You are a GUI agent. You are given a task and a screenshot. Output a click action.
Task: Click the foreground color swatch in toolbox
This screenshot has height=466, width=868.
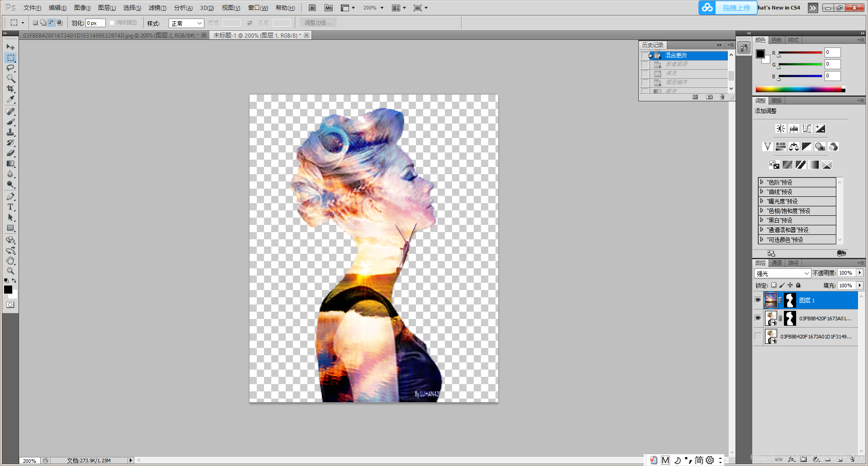coord(8,290)
